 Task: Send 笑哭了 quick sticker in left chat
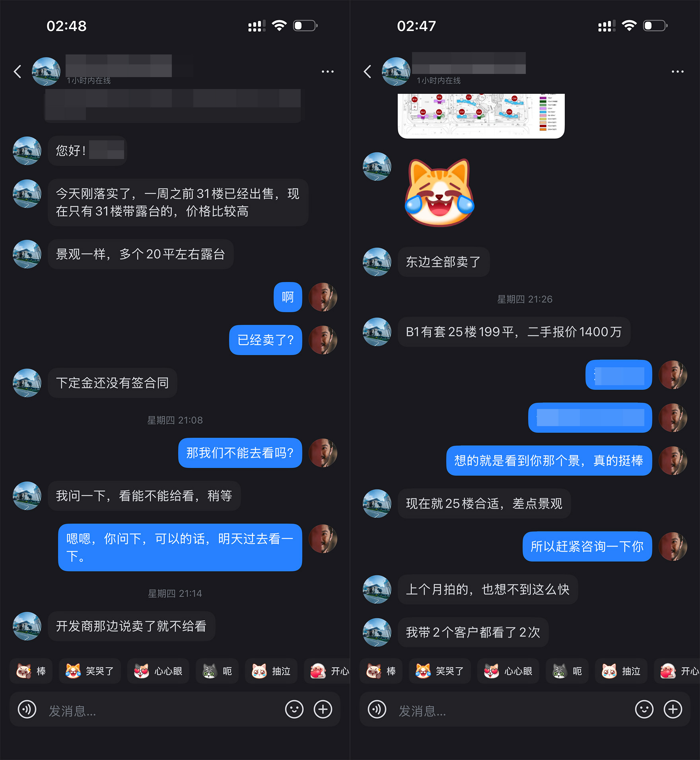point(90,671)
